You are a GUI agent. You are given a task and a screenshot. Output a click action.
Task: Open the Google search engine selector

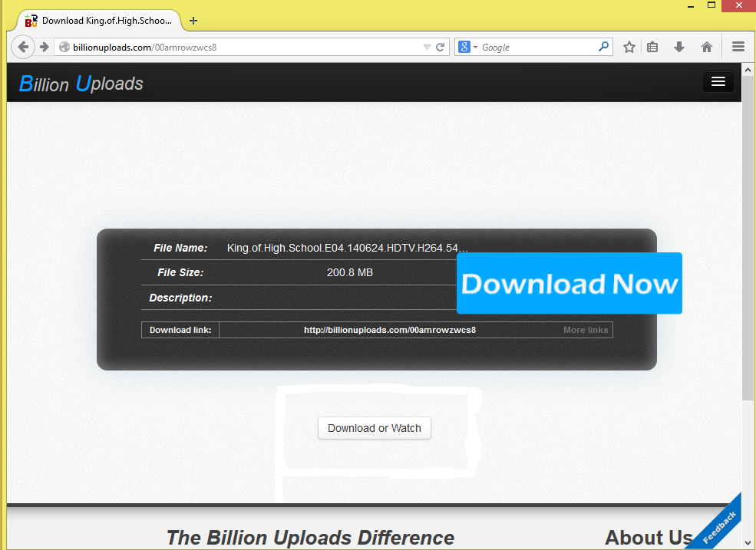click(468, 47)
